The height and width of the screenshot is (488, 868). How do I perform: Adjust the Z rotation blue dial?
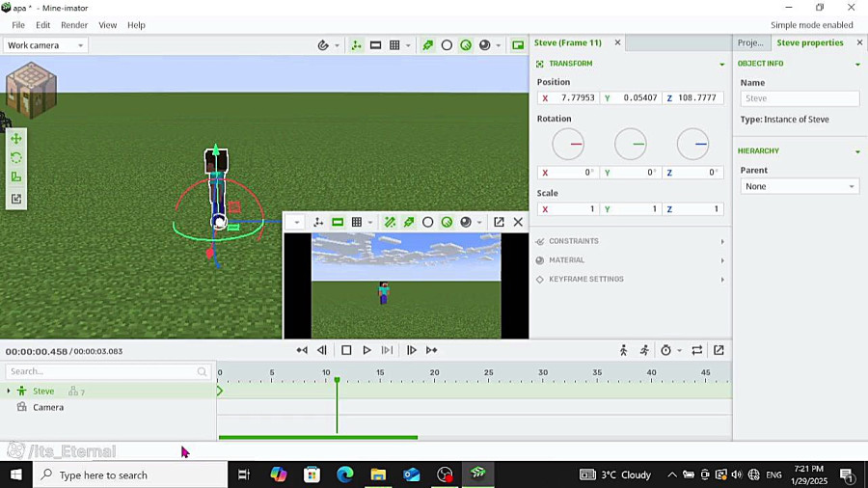[692, 144]
